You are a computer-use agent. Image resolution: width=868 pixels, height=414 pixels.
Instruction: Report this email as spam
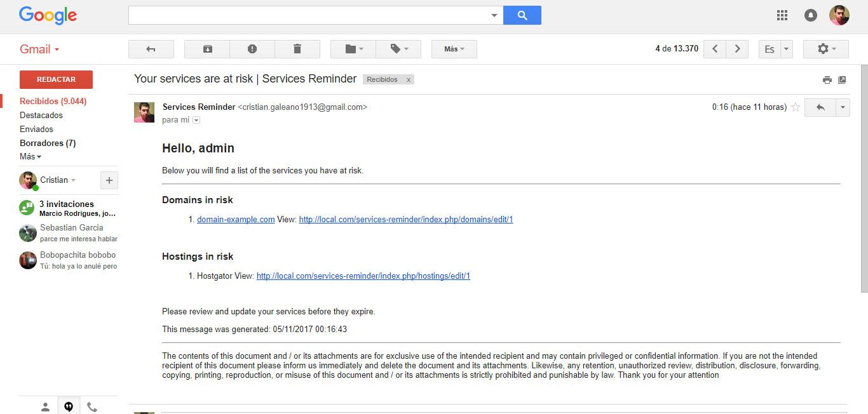pyautogui.click(x=252, y=49)
